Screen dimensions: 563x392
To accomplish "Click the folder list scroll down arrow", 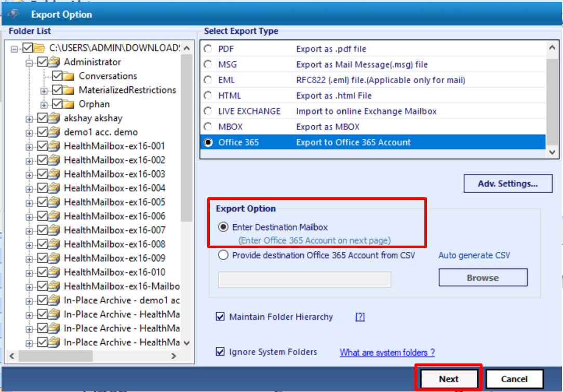I will [x=186, y=343].
